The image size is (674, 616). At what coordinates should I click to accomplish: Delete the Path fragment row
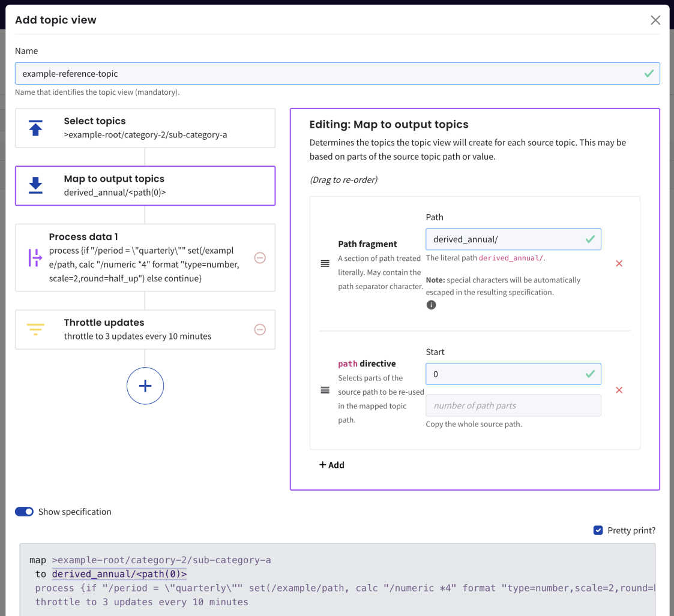pyautogui.click(x=619, y=263)
